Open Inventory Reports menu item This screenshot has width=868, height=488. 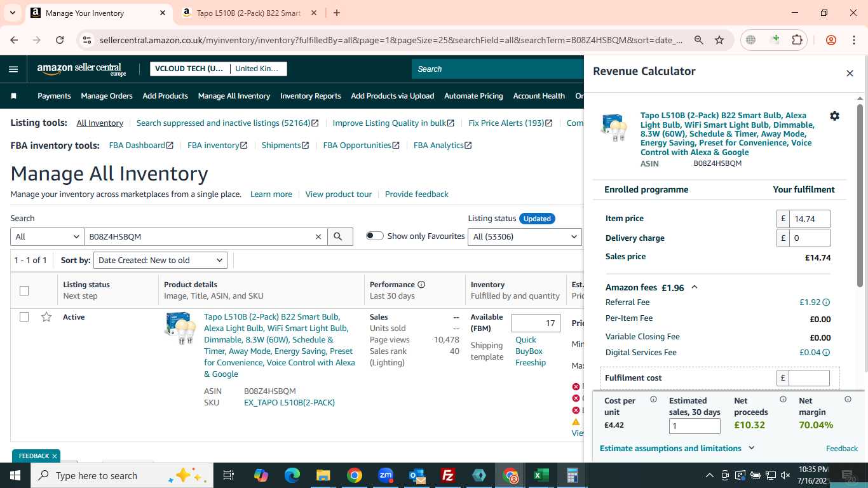(x=311, y=96)
